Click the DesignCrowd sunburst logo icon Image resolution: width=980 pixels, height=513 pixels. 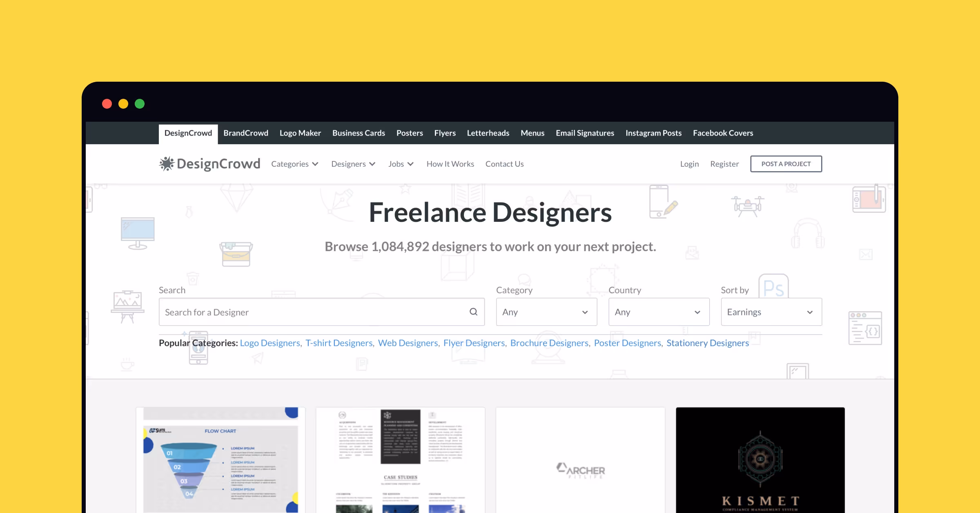(167, 164)
